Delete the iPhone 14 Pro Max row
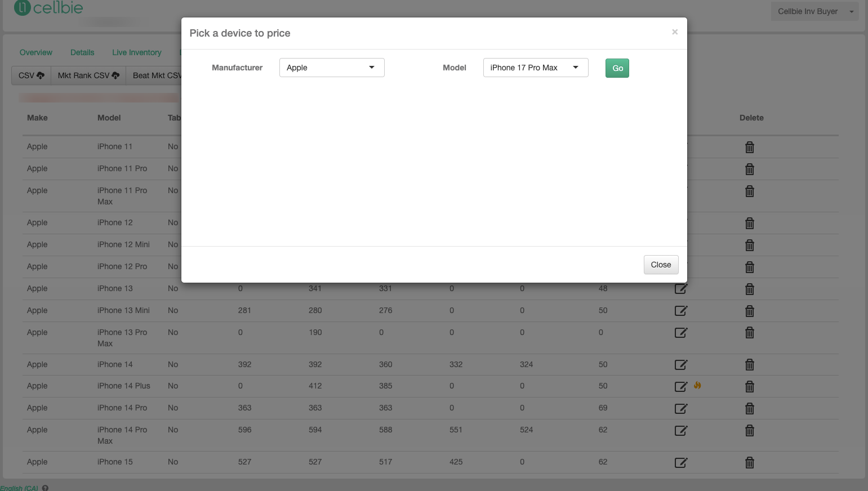Screen dimensions: 868x491 pos(749,430)
